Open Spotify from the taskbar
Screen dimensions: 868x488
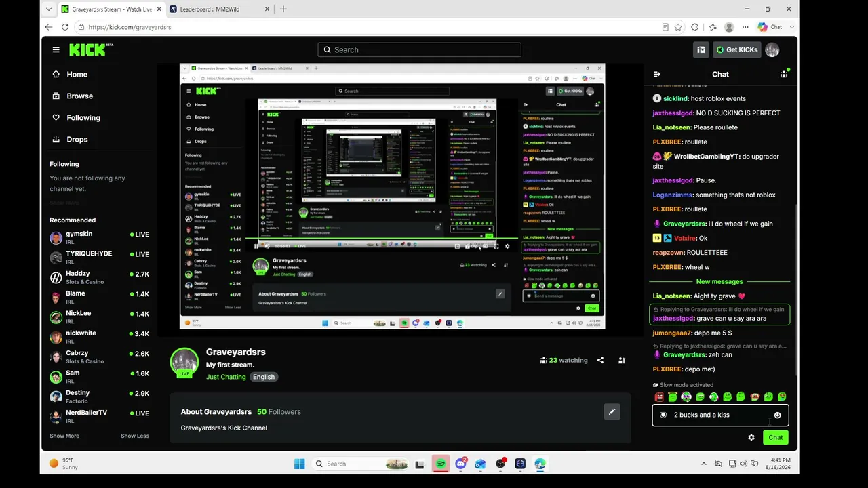tap(441, 464)
